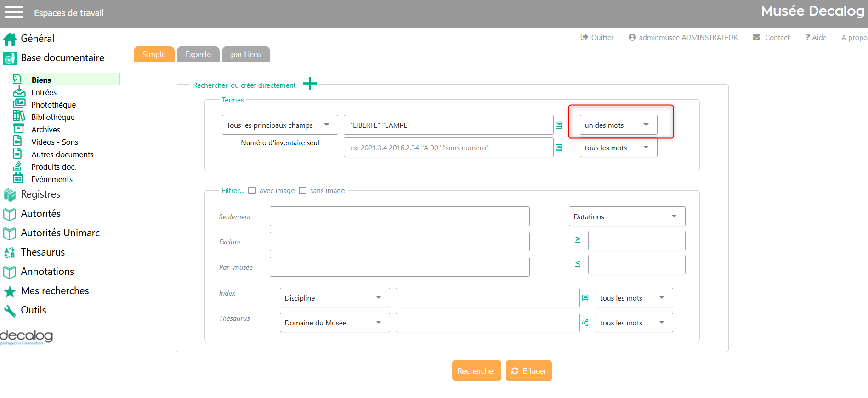The image size is (868, 398).
Task: Click the Autorités book icon
Action: (x=10, y=214)
